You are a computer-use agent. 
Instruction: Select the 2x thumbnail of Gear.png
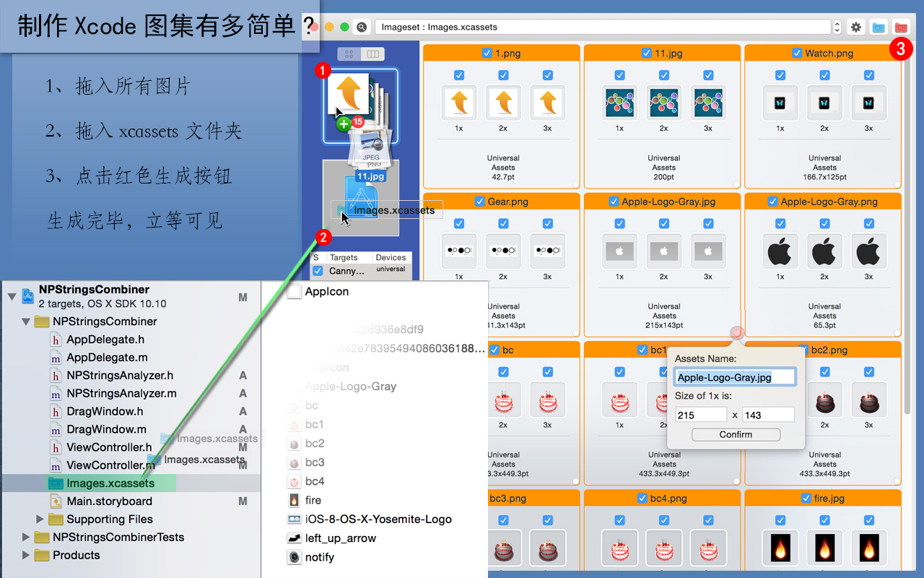tap(503, 252)
